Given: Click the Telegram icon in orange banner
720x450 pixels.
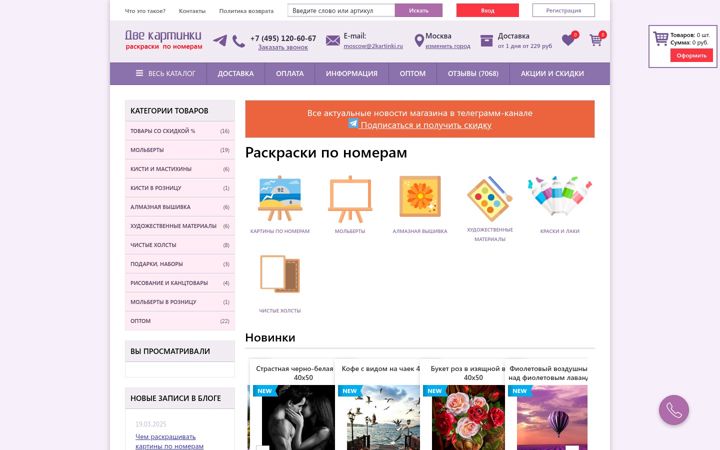Looking at the screenshot, I should pyautogui.click(x=353, y=124).
